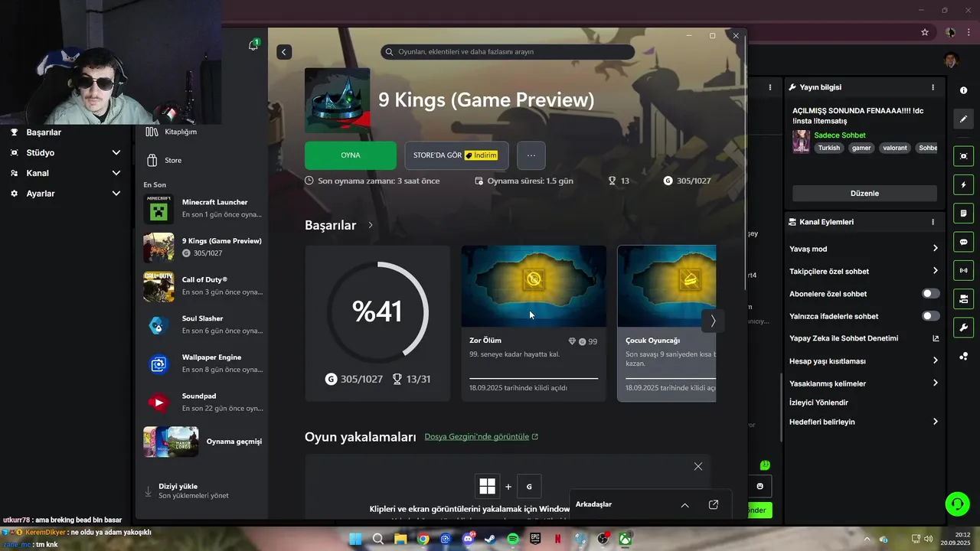Image resolution: width=980 pixels, height=551 pixels.
Task: Toggle Yalnızca ifadelerle sohbet switch
Action: pos(931,316)
